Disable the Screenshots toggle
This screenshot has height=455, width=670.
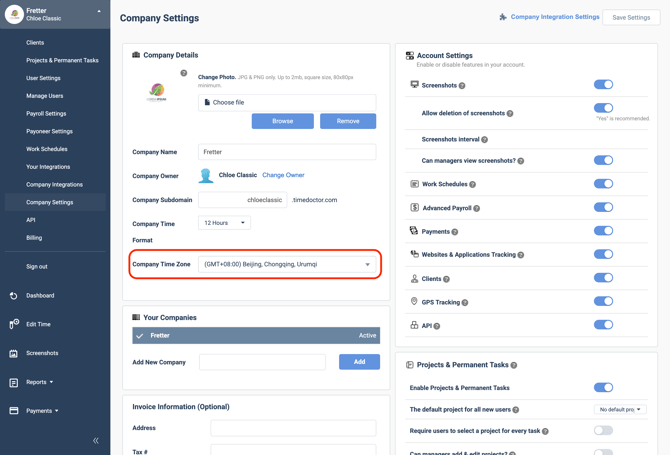pos(603,85)
